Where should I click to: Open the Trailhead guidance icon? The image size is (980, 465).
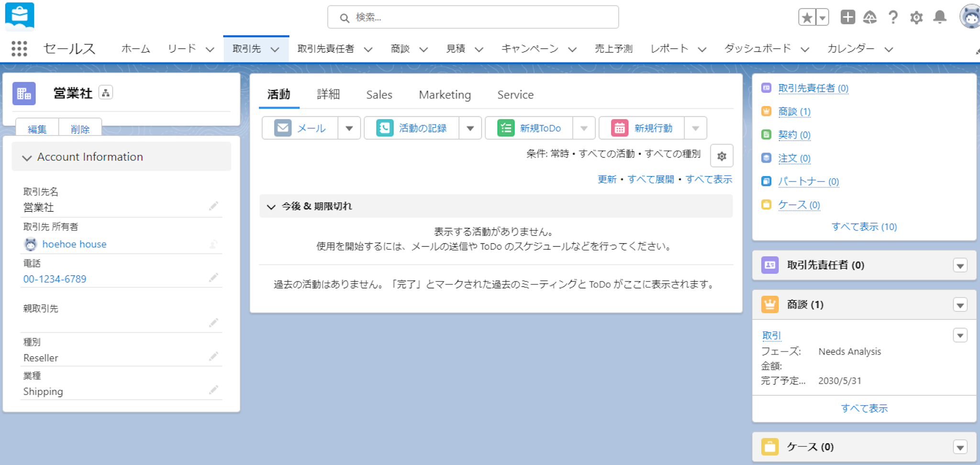pos(869,18)
